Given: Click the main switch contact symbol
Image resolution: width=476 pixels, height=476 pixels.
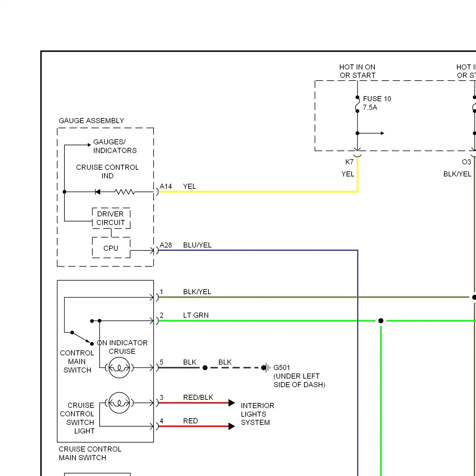Looking at the screenshot, I should [82, 338].
